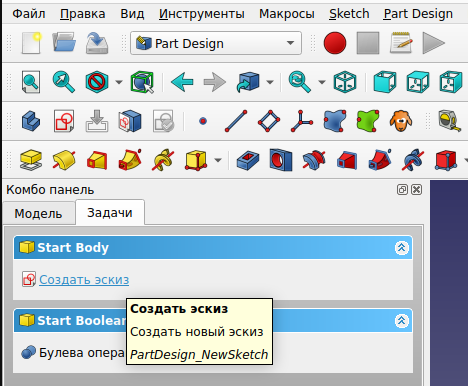Viewport: 468px width, 386px height.
Task: Select the Datum line tool
Action: (x=236, y=121)
